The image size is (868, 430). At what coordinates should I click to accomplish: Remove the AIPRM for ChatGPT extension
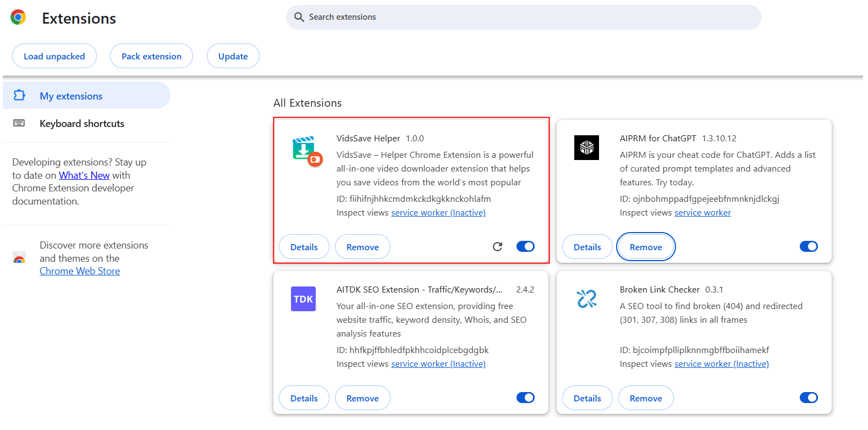[646, 247]
